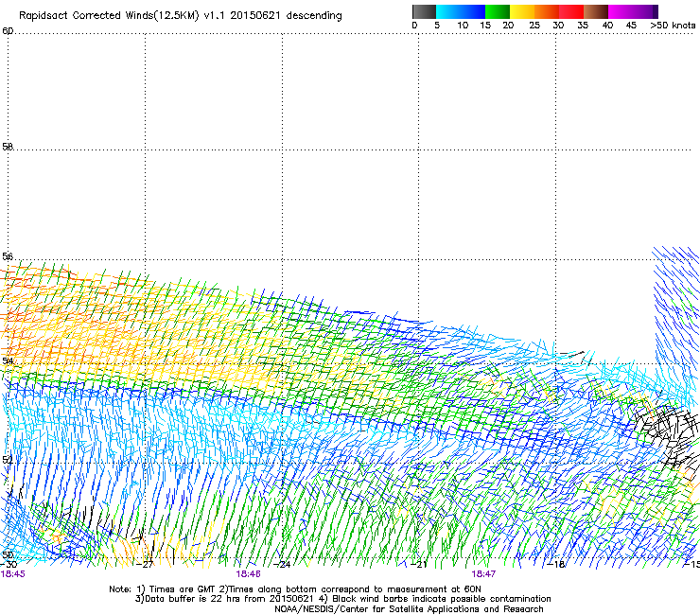Screen dimensions: 700x615
Task: Click the longitude label '-18'
Action: click(x=556, y=565)
